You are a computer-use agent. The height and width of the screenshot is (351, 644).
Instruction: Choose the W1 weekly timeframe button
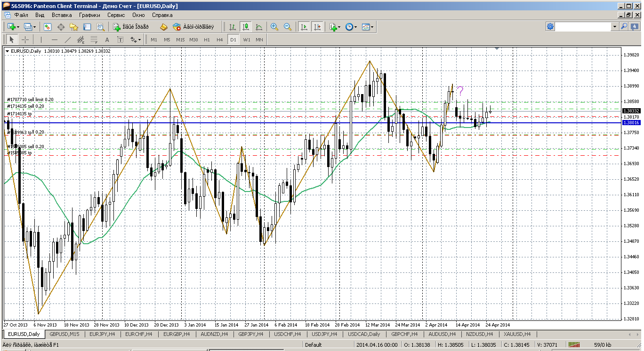247,40
